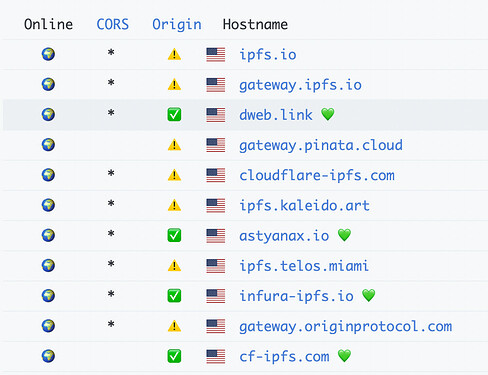
Task: Click the origin warning icon for gateway.ipfs.io
Action: click(174, 84)
